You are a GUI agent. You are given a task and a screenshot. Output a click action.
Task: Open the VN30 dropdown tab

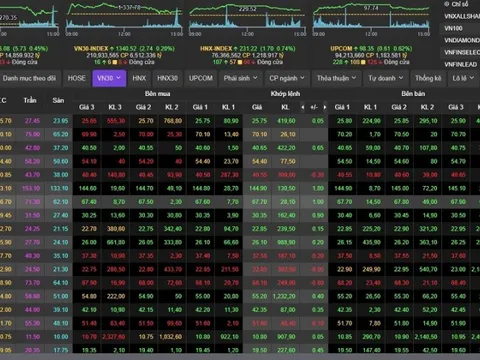109,78
